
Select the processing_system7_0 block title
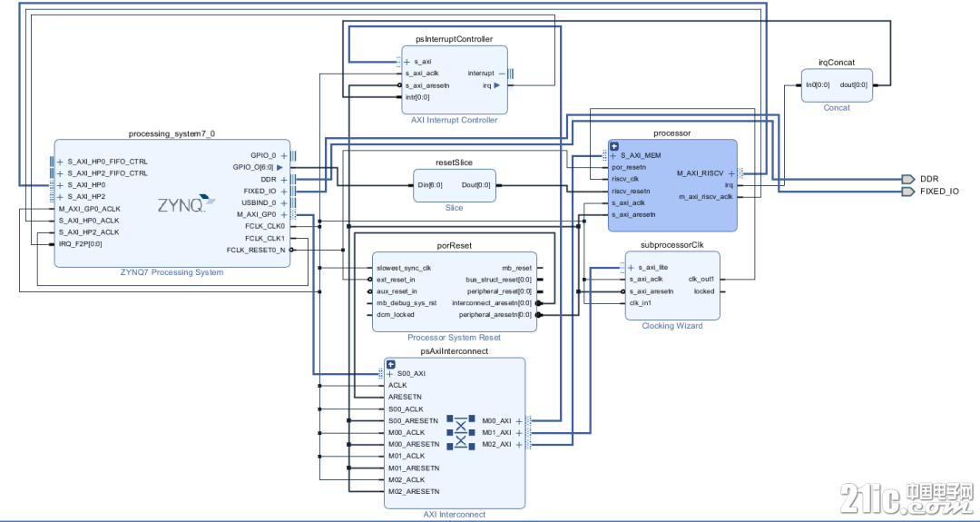[x=171, y=133]
